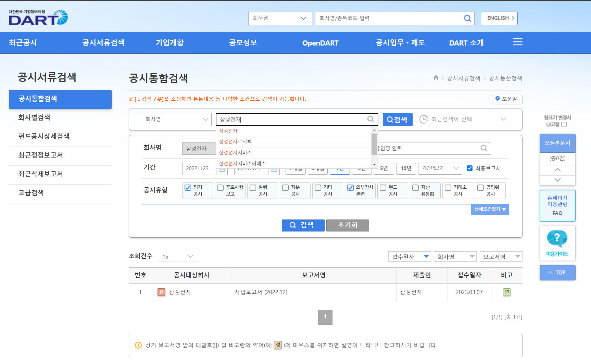Open the start date calendar icon
591x364 pixels.
(222, 169)
